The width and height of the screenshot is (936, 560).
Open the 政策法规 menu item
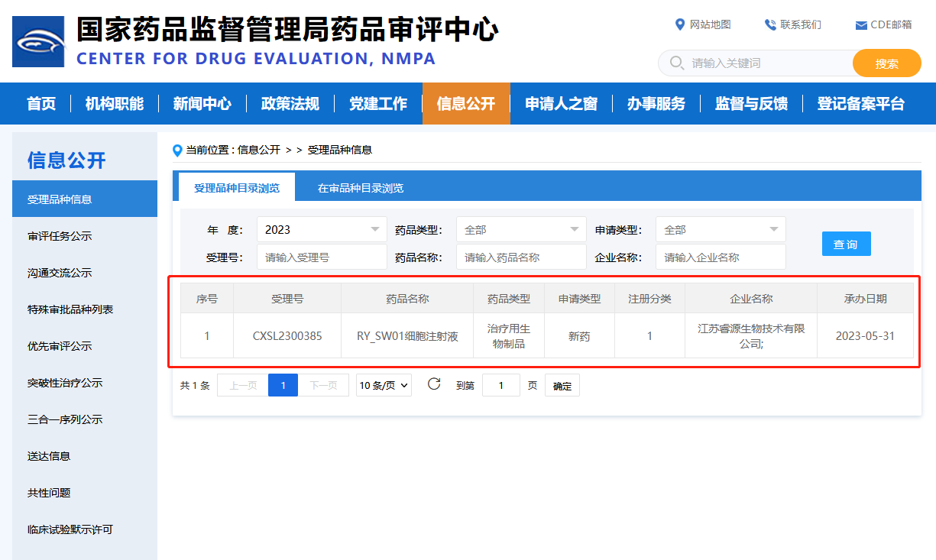[x=290, y=103]
